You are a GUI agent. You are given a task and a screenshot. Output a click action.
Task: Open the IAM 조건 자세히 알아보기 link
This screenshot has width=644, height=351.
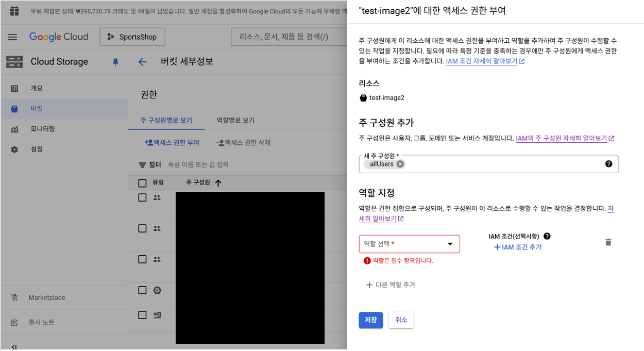485,61
